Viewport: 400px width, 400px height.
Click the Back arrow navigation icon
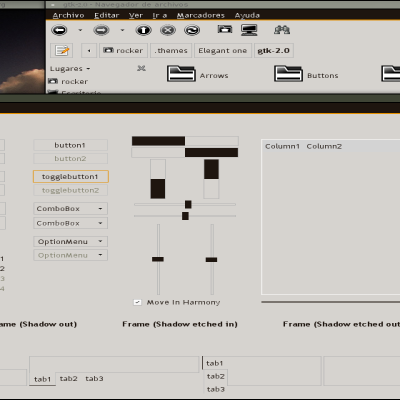click(x=59, y=30)
